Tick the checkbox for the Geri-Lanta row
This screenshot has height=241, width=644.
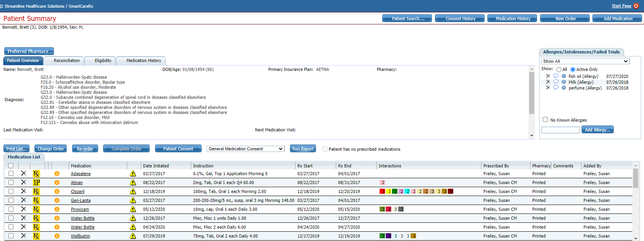(11, 200)
